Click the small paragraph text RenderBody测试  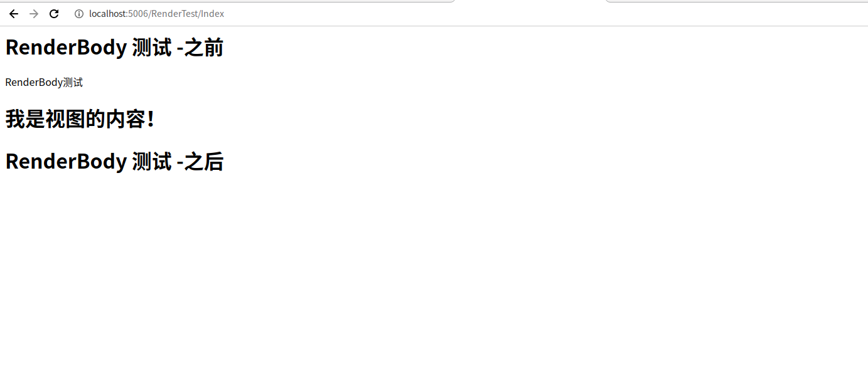pos(44,82)
